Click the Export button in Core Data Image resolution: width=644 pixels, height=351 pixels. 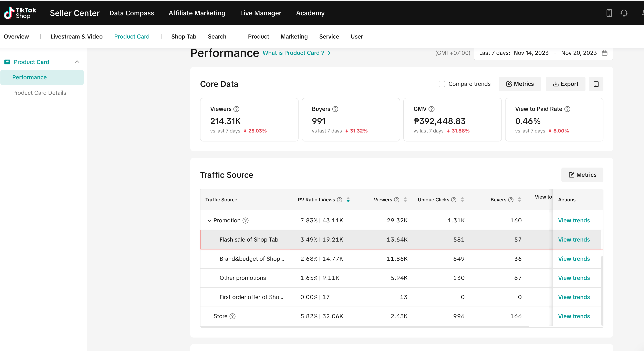click(565, 84)
